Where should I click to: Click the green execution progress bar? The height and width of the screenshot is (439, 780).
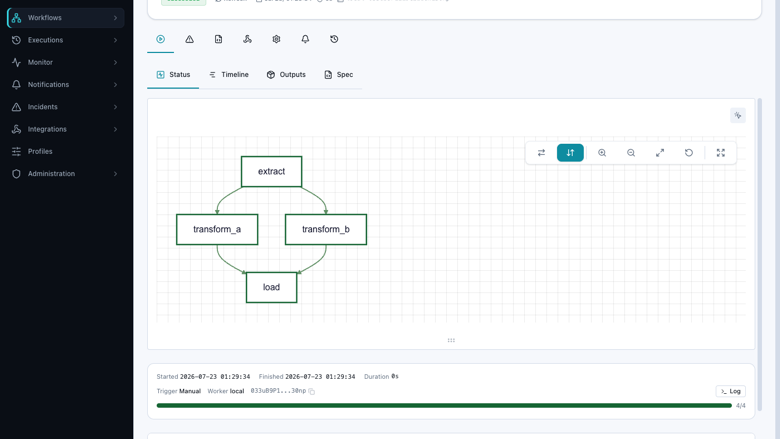444,406
